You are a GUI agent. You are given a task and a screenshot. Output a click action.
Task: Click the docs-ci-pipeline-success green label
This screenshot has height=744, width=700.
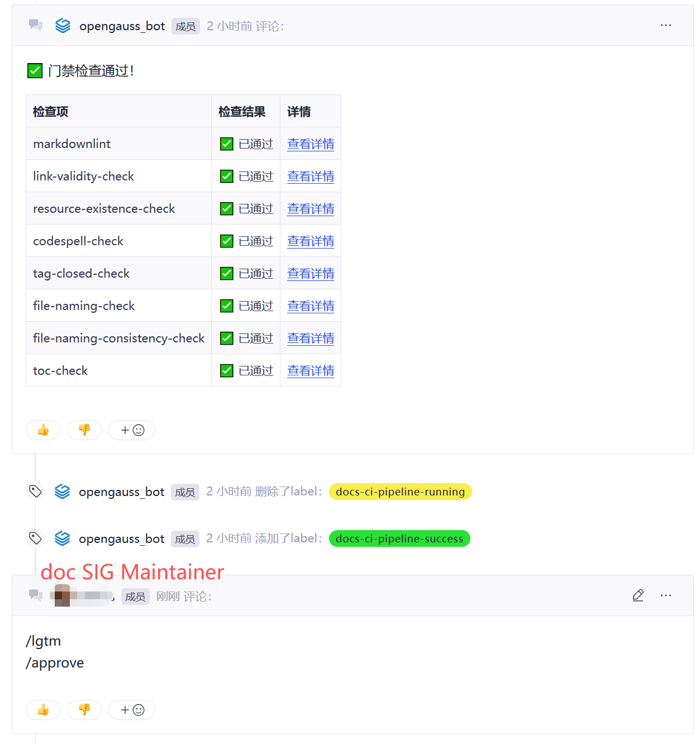tap(399, 538)
